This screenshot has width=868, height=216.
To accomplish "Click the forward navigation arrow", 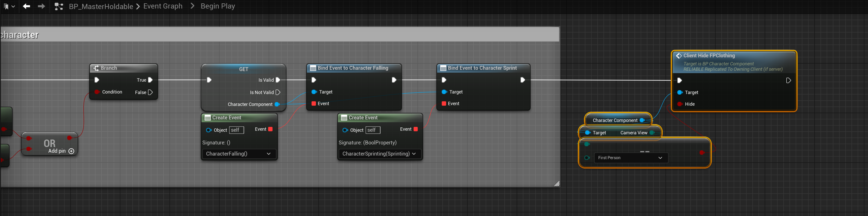I will point(41,6).
